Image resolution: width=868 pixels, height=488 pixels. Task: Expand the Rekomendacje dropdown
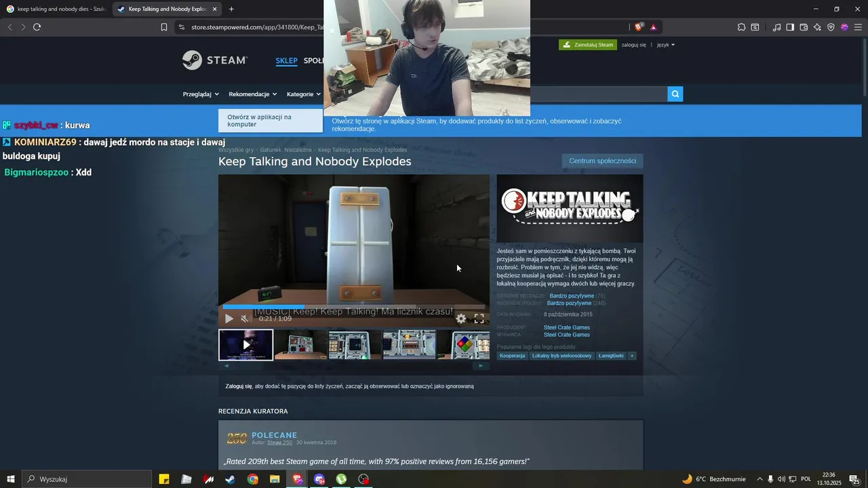point(253,94)
